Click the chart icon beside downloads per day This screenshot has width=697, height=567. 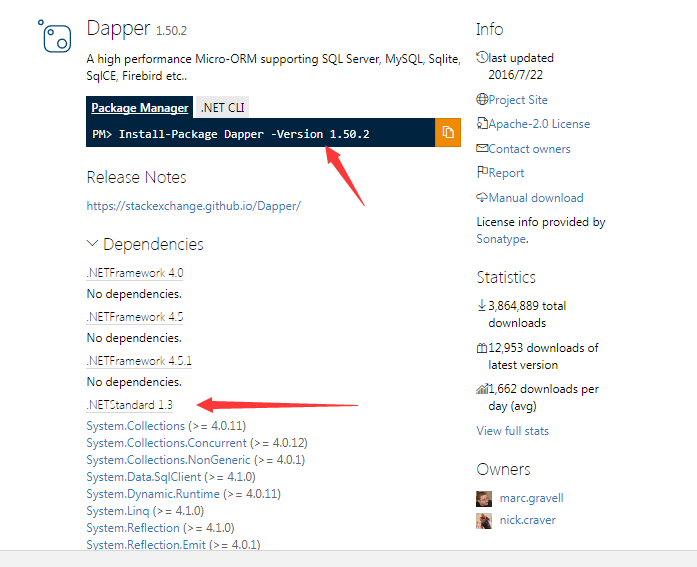pyautogui.click(x=482, y=389)
